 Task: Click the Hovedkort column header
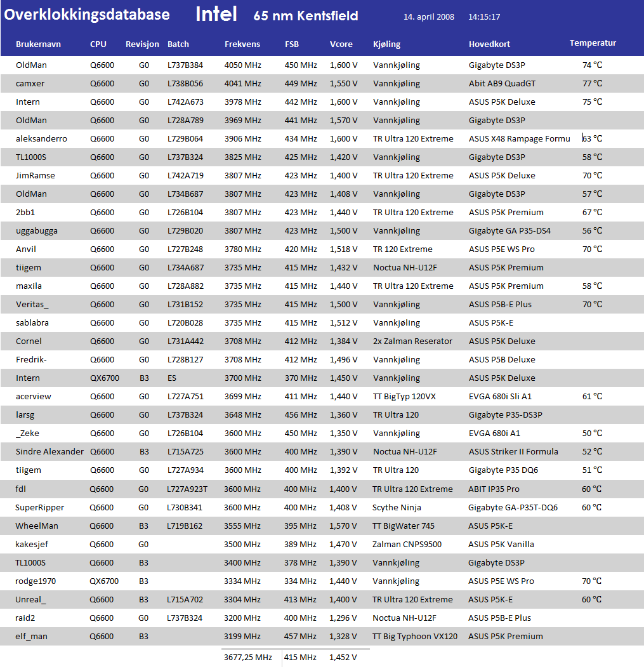(x=489, y=44)
